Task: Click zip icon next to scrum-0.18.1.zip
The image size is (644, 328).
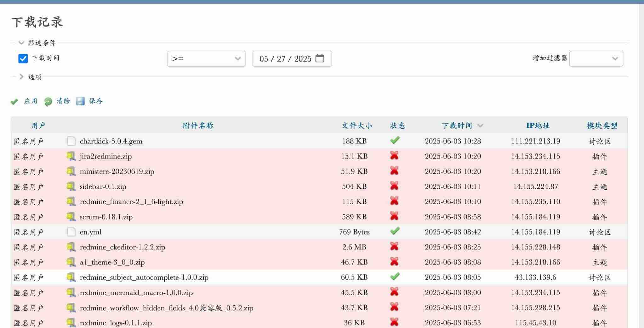Action: click(71, 217)
